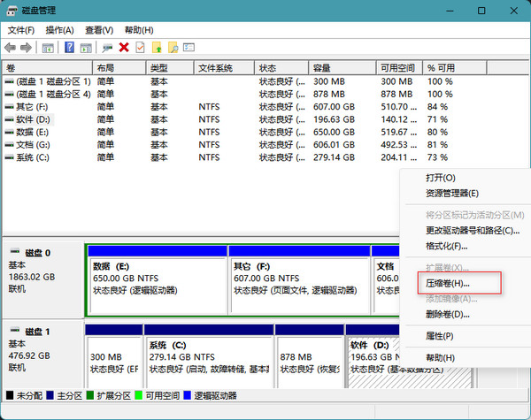Select 压缩卷(H)... in context menu
This screenshot has width=531, height=420.
coord(448,284)
